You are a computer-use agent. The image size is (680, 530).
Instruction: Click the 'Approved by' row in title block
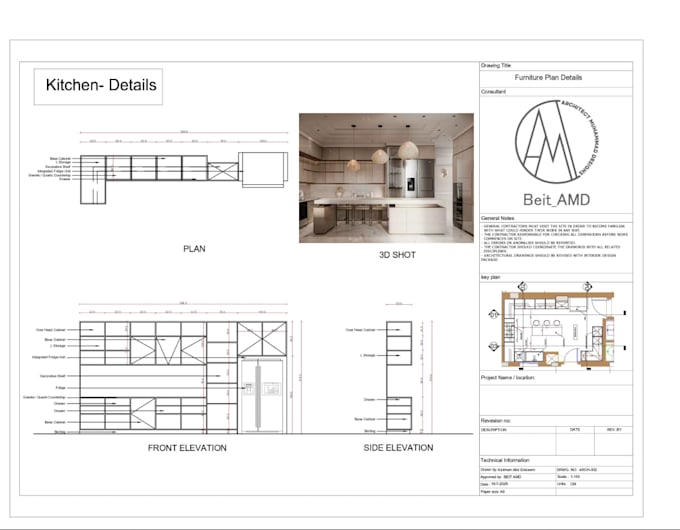click(518, 477)
